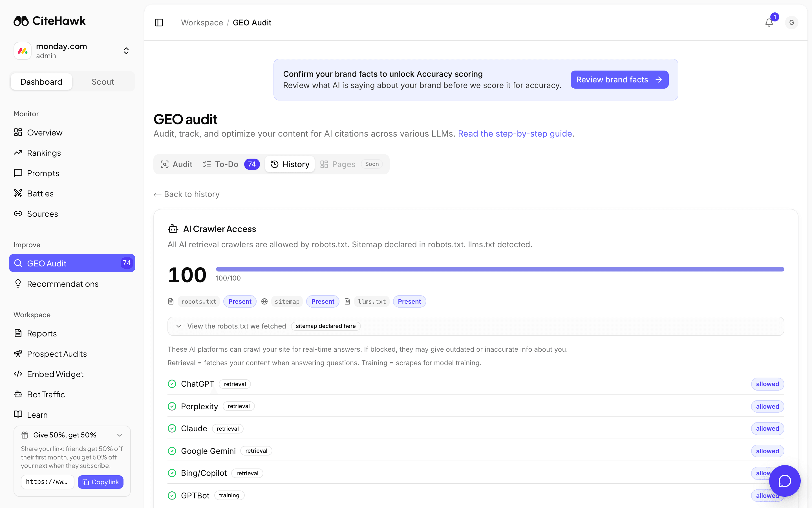Click the 100/100 score progress bar
The width and height of the screenshot is (812, 508).
click(500, 269)
